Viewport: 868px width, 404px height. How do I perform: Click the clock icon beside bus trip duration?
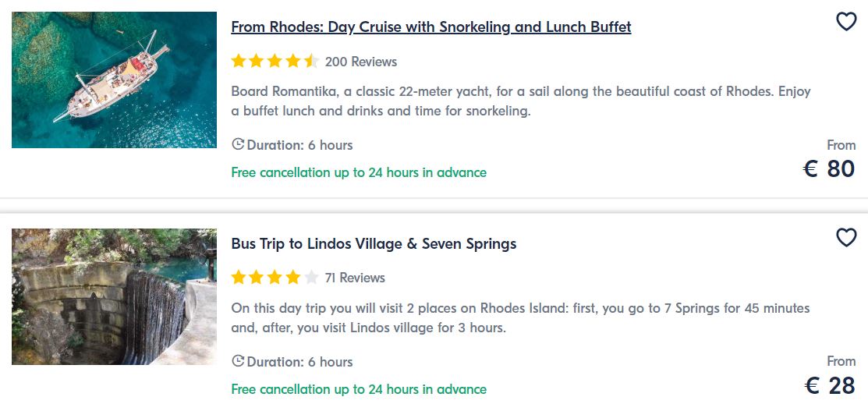tap(238, 361)
